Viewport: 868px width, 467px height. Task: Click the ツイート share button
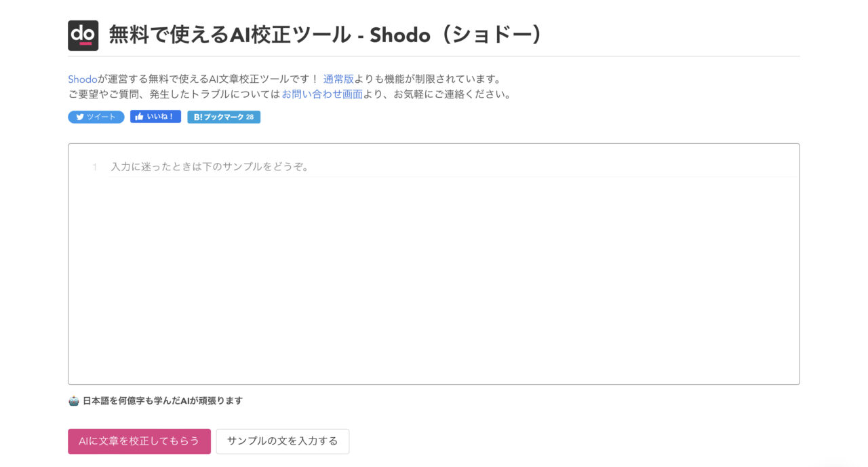click(95, 117)
